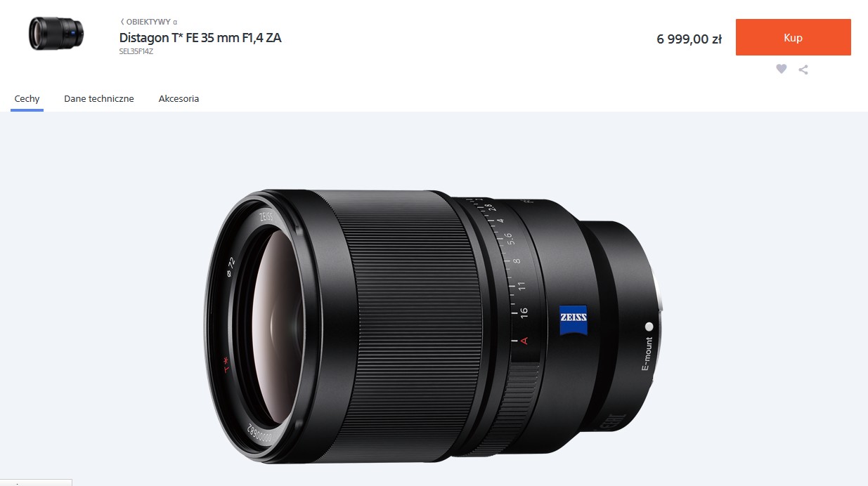The height and width of the screenshot is (486, 868).
Task: Click the blue ZEISS logo on the lens
Action: (x=574, y=319)
